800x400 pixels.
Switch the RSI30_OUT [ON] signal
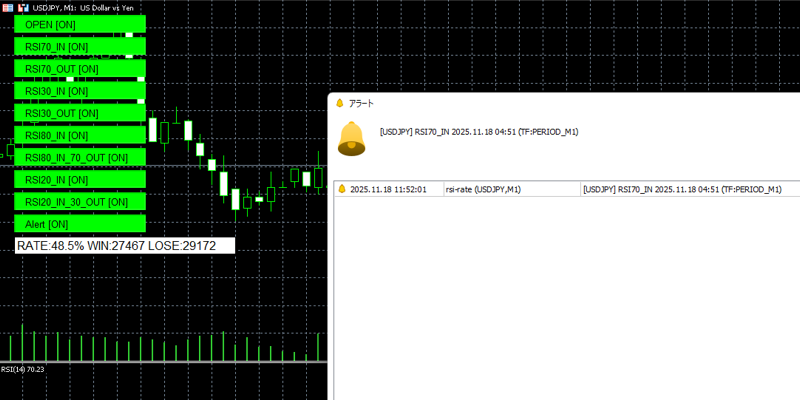pyautogui.click(x=80, y=113)
